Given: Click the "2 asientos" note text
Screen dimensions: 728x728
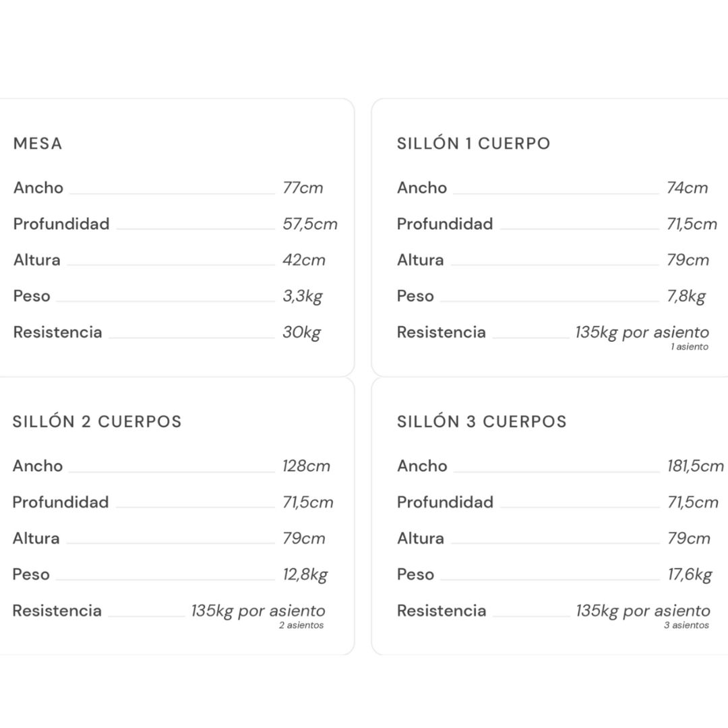Looking at the screenshot, I should 301,626.
